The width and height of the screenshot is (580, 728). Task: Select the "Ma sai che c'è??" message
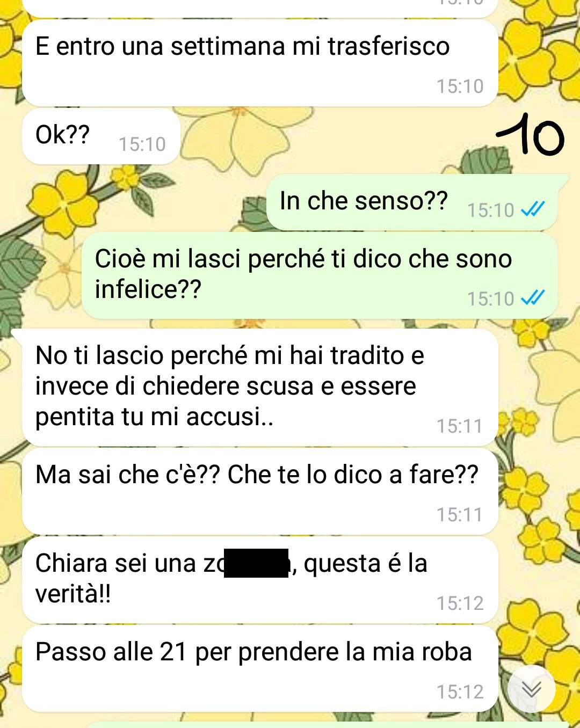[260, 491]
